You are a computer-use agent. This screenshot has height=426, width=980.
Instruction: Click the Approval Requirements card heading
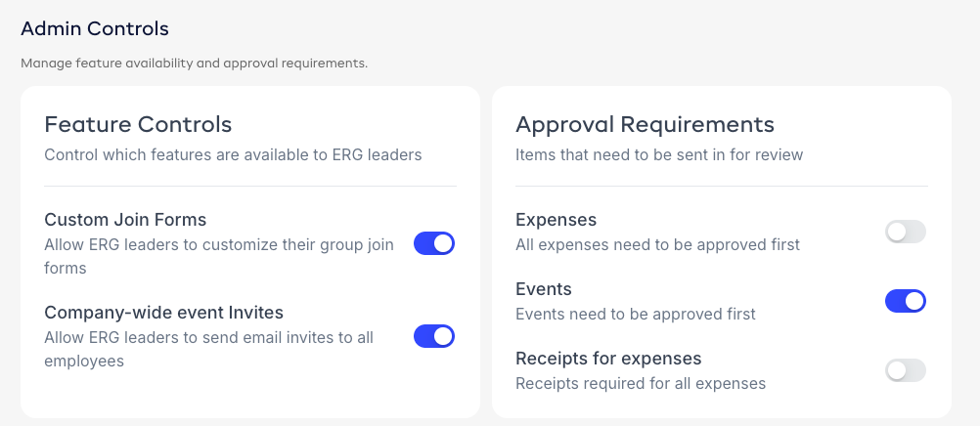(645, 125)
